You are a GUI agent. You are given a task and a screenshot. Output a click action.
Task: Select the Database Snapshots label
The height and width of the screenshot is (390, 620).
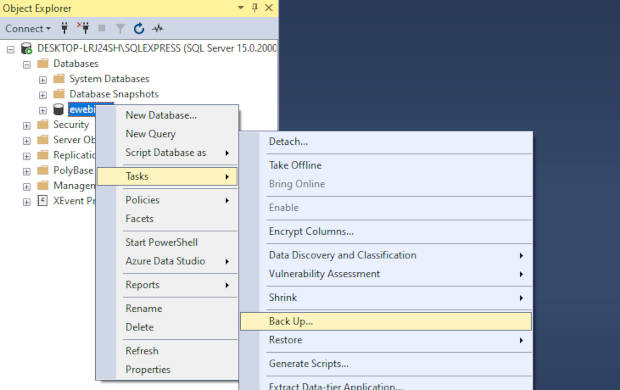coord(114,94)
